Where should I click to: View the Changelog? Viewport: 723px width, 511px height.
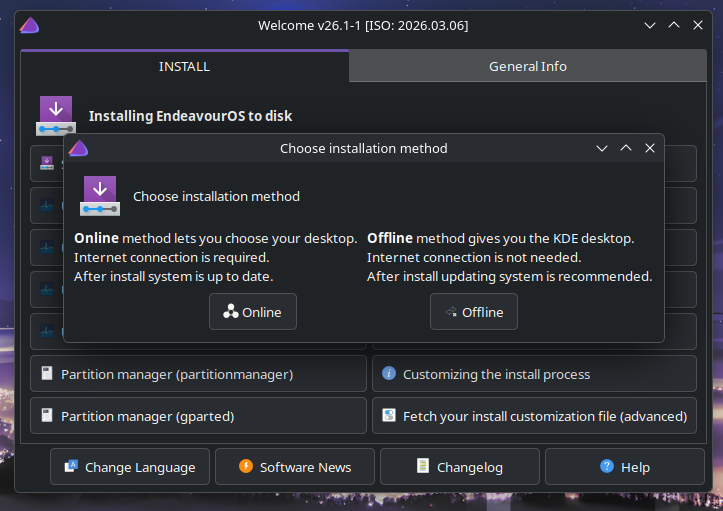pos(459,467)
